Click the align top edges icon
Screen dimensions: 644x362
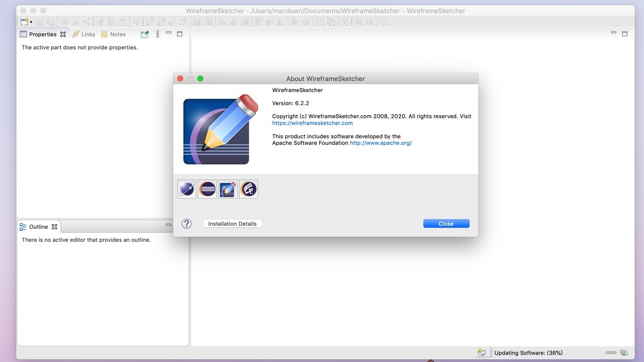tap(259, 22)
